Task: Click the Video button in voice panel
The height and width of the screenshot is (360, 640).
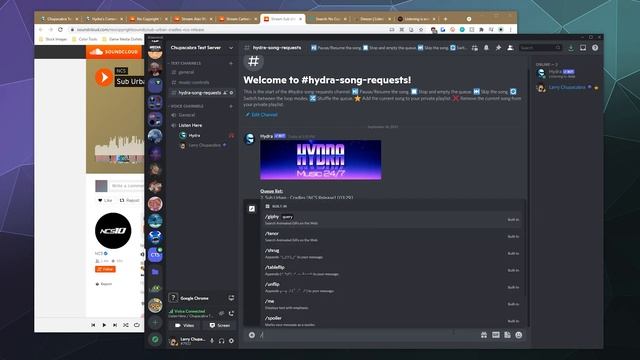Action: pos(184,325)
